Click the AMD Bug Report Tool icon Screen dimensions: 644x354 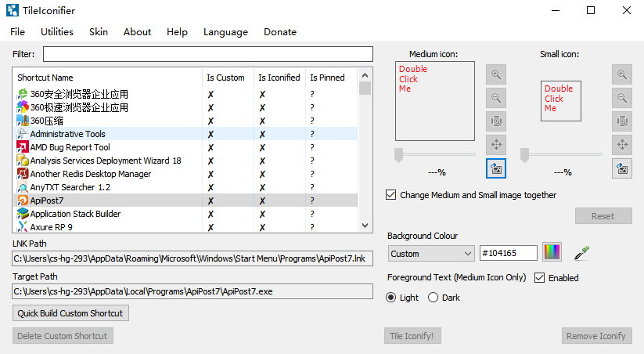tap(23, 147)
